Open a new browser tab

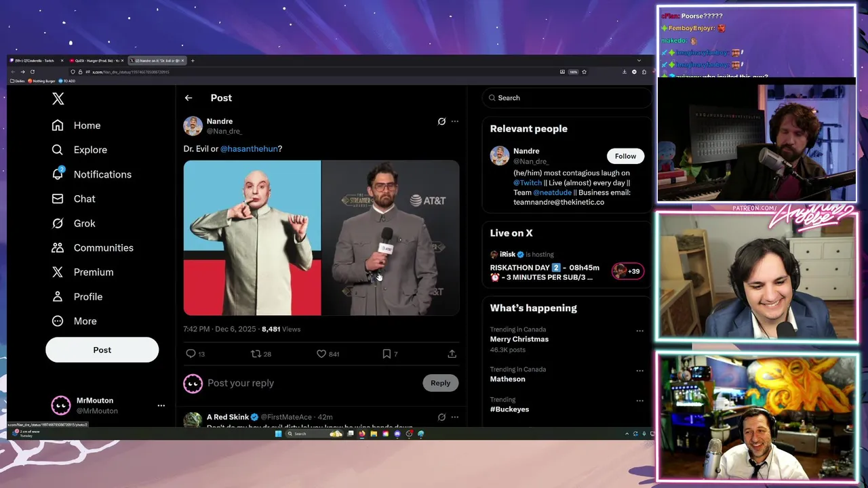click(x=193, y=60)
